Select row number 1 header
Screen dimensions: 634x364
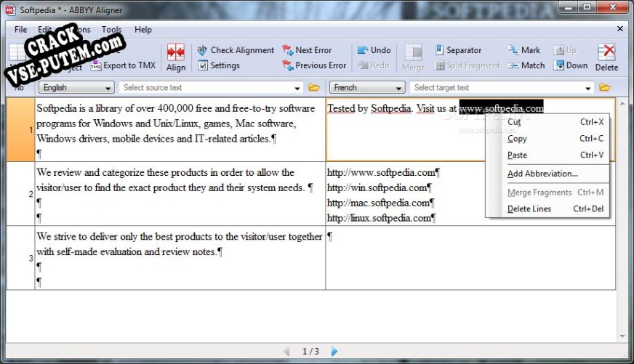[20, 129]
